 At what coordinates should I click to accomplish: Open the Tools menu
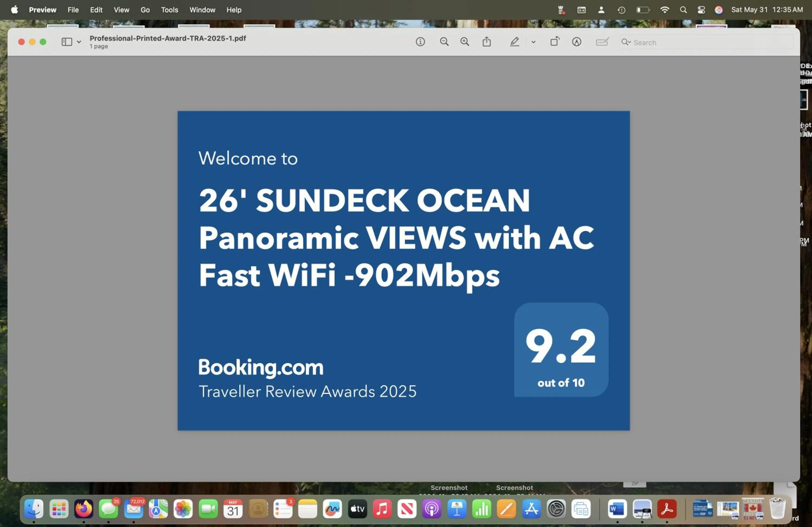(x=169, y=9)
